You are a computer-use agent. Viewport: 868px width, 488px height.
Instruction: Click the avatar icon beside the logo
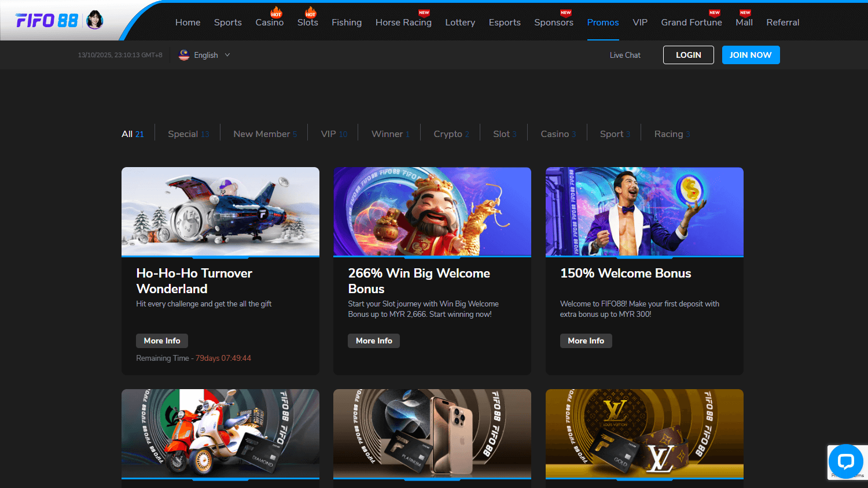[x=94, y=19]
